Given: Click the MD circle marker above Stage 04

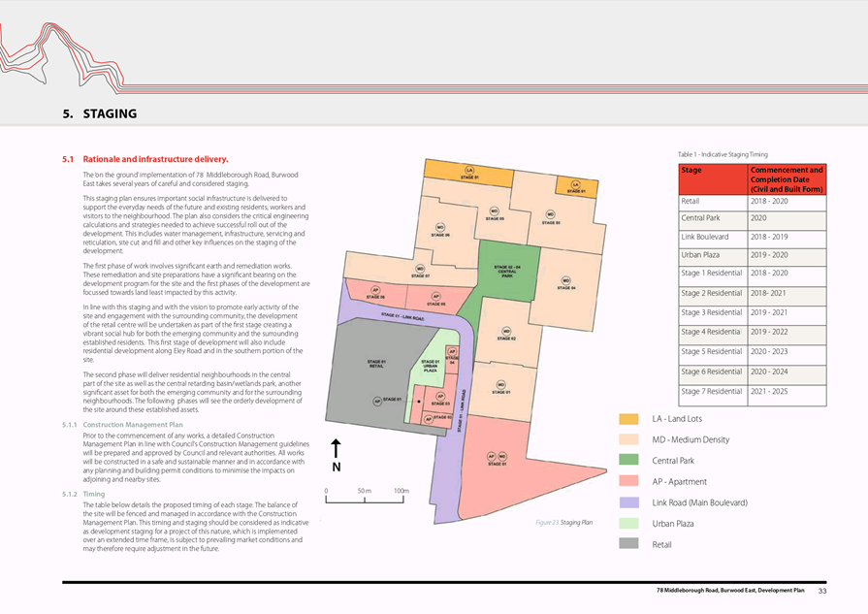Looking at the screenshot, I should 565,280.
